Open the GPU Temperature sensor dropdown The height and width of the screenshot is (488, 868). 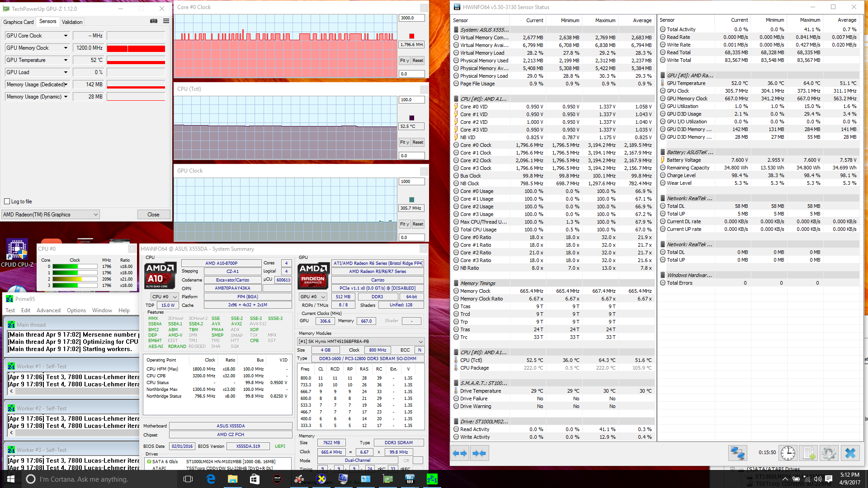66,60
